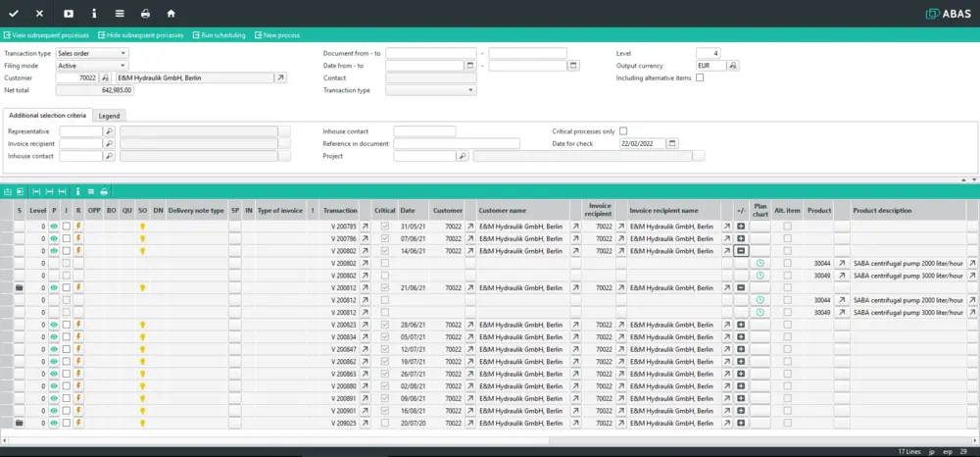
Task: Expand row V 200901 with plus button
Action: tap(741, 411)
